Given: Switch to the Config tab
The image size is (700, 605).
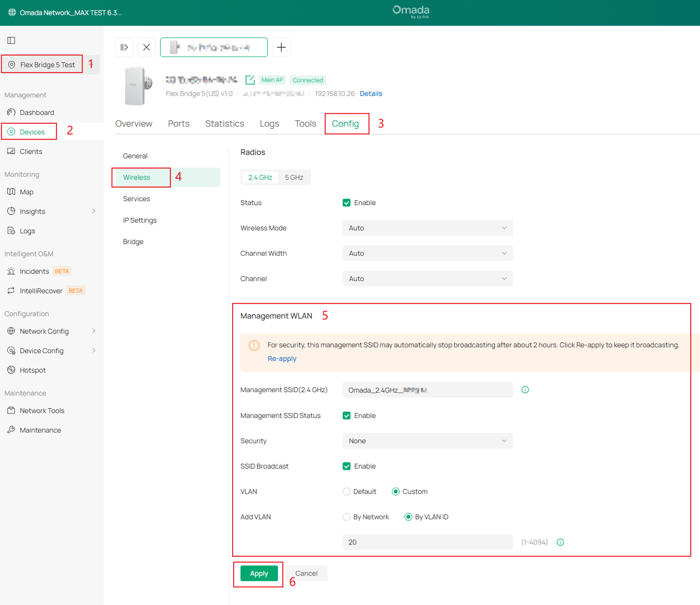Looking at the screenshot, I should tap(345, 123).
